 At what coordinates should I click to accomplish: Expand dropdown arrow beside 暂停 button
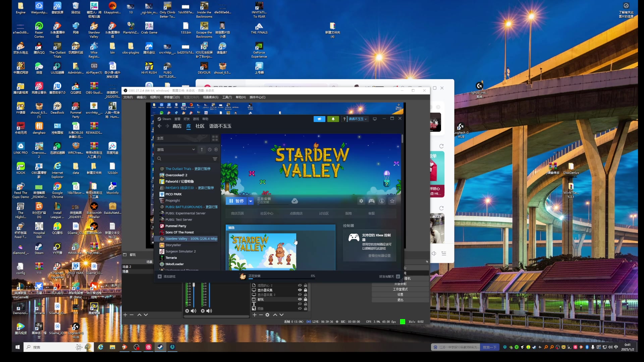[251, 201]
